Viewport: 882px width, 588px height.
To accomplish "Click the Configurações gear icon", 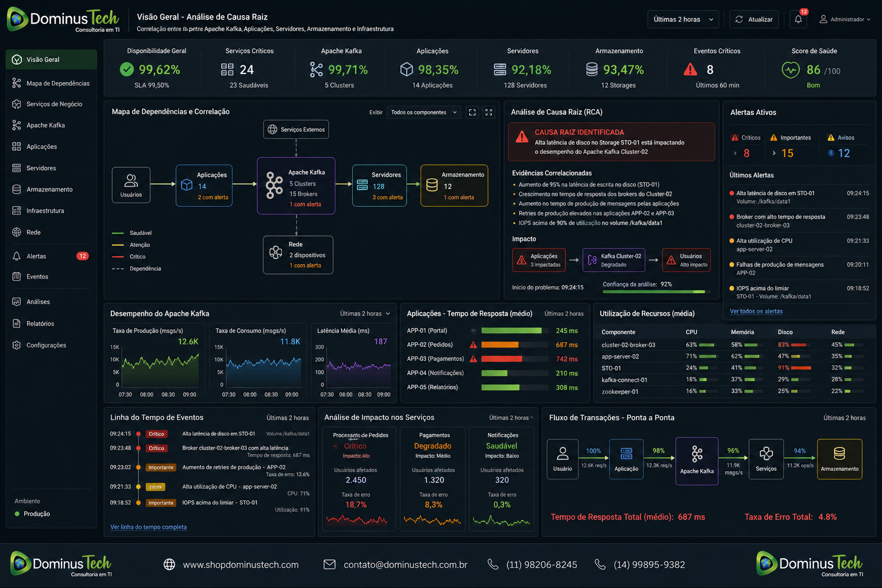I will (17, 345).
